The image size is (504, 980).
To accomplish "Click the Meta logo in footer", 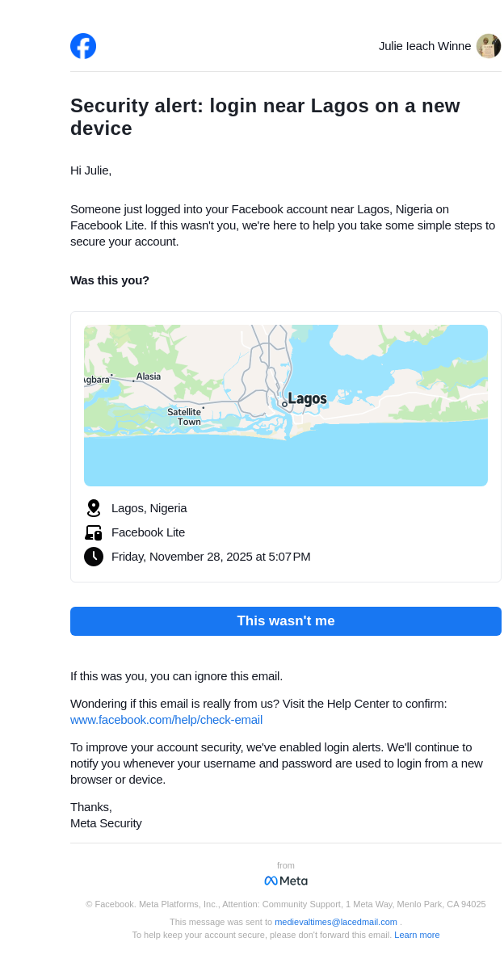I will tap(286, 881).
